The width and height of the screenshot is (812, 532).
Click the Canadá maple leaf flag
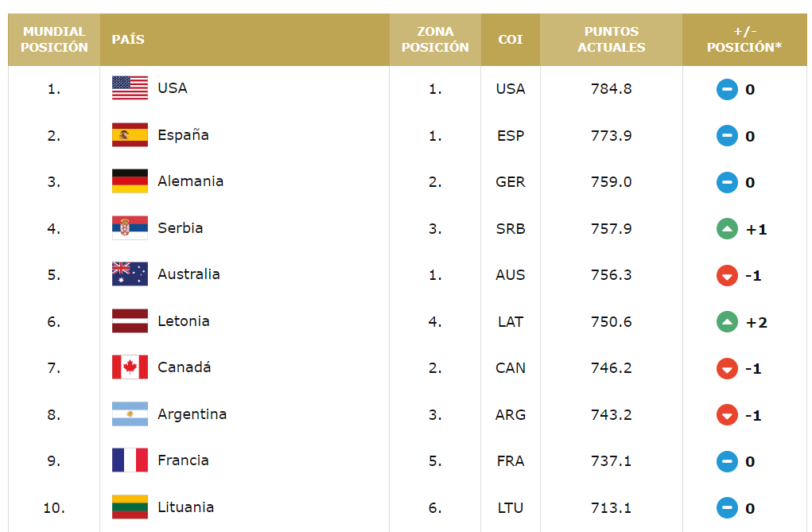tap(130, 367)
